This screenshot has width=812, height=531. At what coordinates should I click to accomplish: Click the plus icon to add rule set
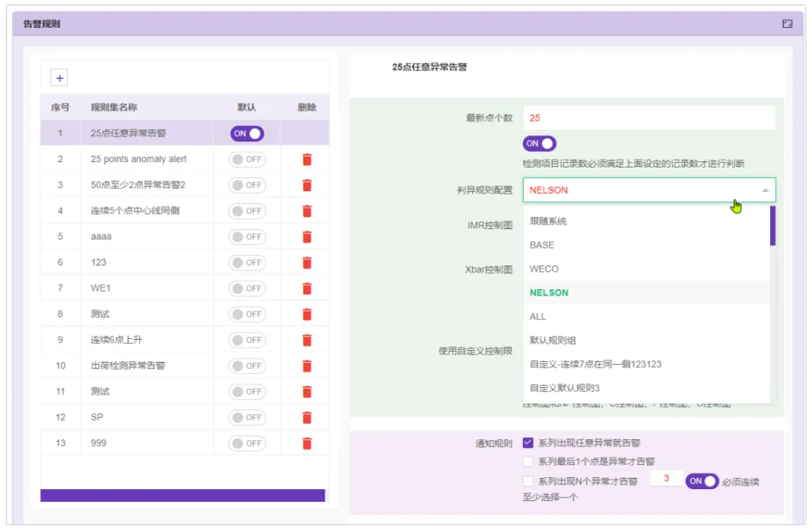[x=60, y=77]
